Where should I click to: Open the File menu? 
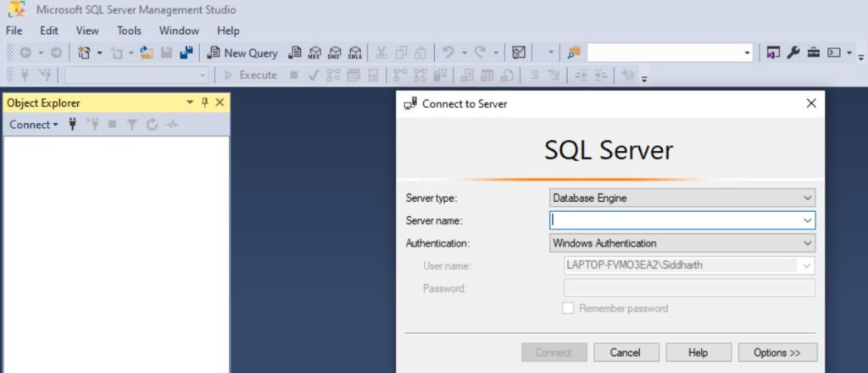click(x=14, y=31)
